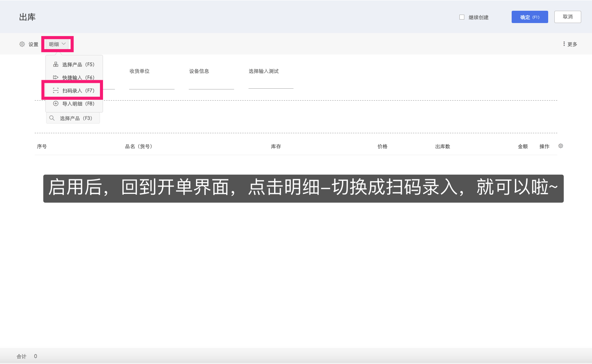The width and height of the screenshot is (592, 364).
Task: Click the scan-frame icon beside 扫码录入 (F7)
Action: pos(55,90)
